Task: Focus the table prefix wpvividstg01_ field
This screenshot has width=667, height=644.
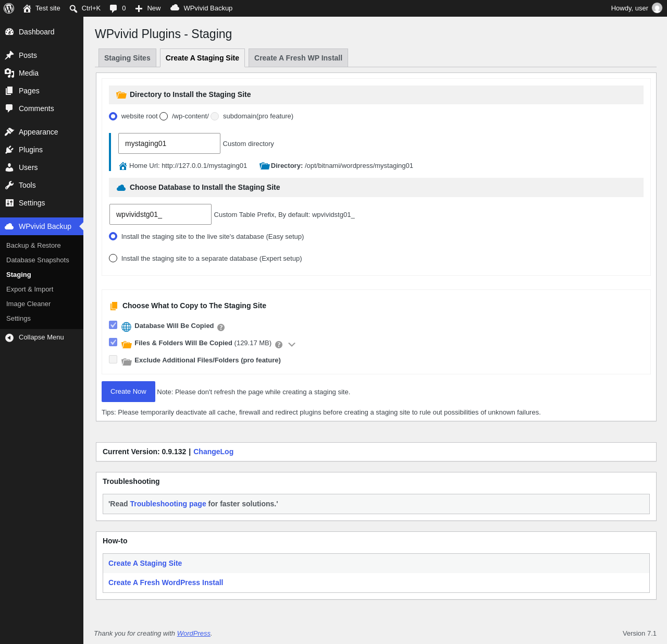Action: [x=160, y=214]
